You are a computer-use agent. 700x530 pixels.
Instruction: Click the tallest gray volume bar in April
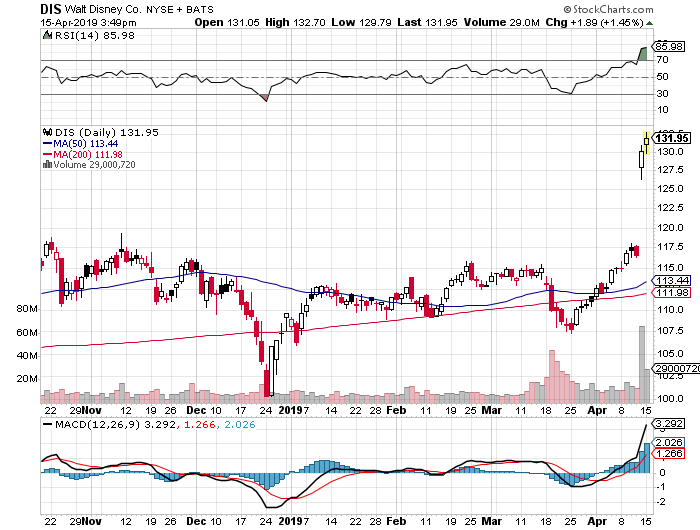click(642, 364)
